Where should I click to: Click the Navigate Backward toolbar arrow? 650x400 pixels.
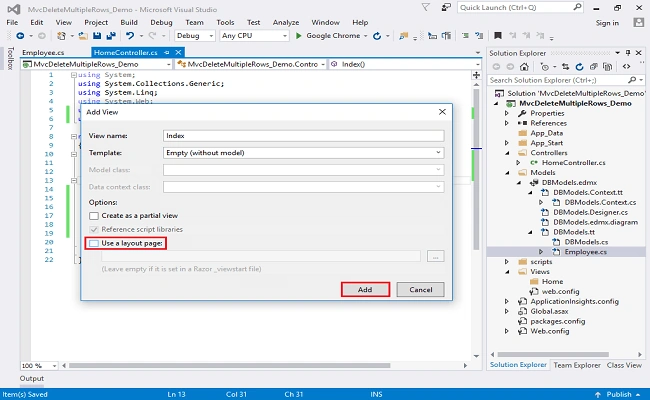coord(20,36)
